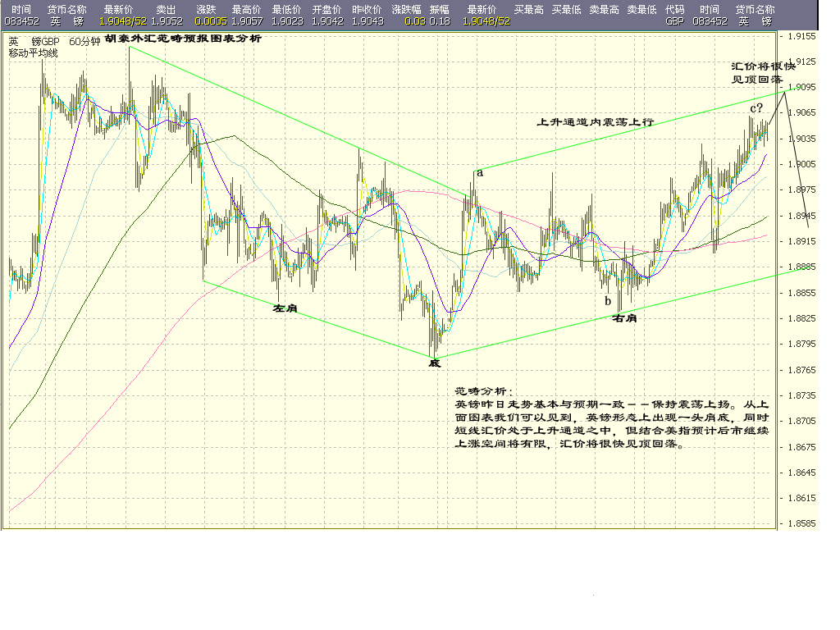Click price axis level 1.8855
This screenshot has width=840, height=630.
tap(802, 293)
